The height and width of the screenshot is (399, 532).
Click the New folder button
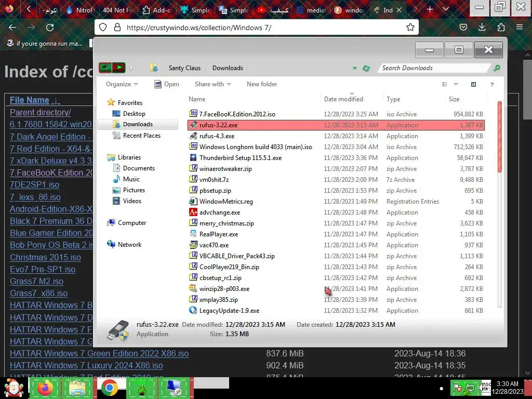tap(262, 84)
